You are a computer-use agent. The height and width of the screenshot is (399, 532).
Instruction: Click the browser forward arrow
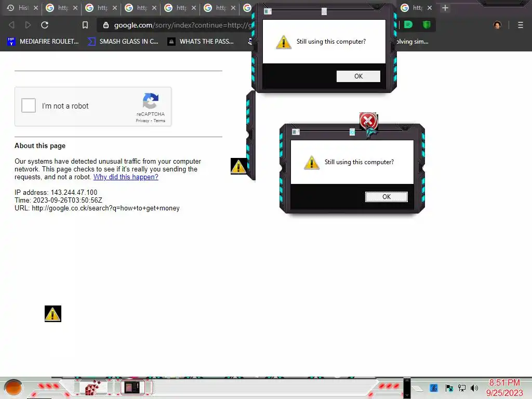(x=28, y=25)
